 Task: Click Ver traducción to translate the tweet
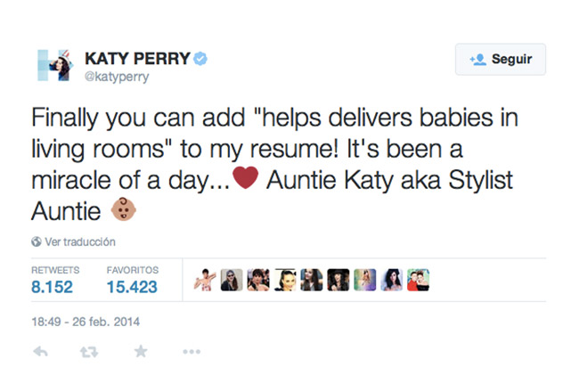tap(80, 241)
